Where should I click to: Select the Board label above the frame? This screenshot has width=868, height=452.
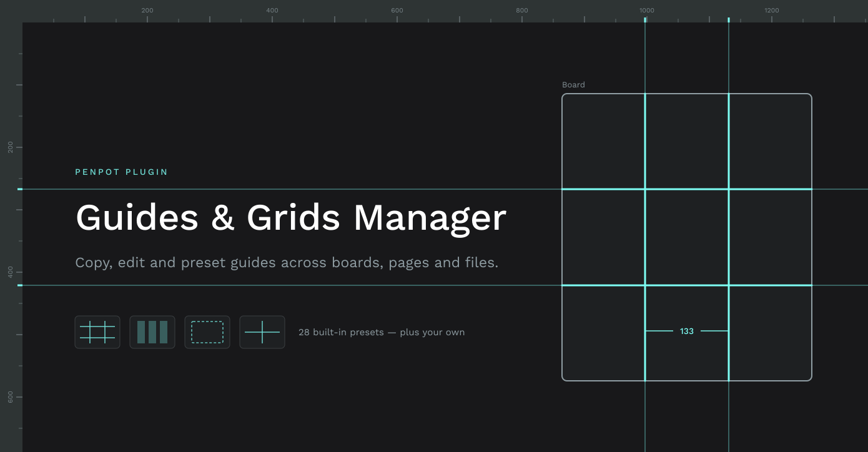pos(573,85)
